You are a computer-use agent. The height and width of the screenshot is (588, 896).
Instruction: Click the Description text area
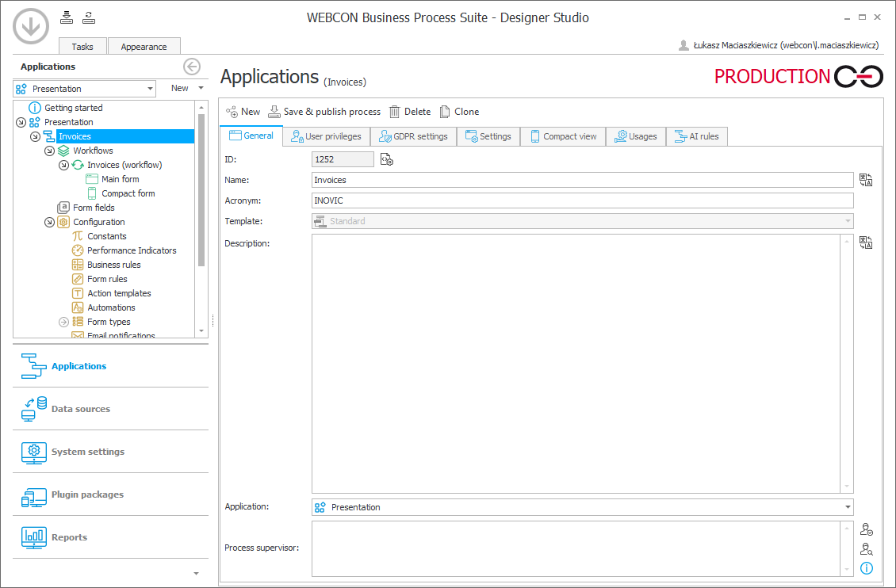pyautogui.click(x=576, y=364)
